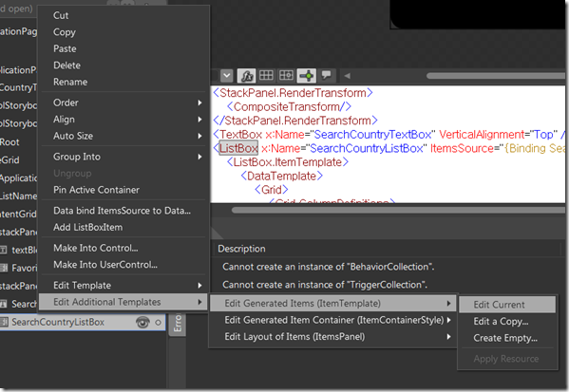Click the Description column header
The image size is (569, 392).
(241, 249)
